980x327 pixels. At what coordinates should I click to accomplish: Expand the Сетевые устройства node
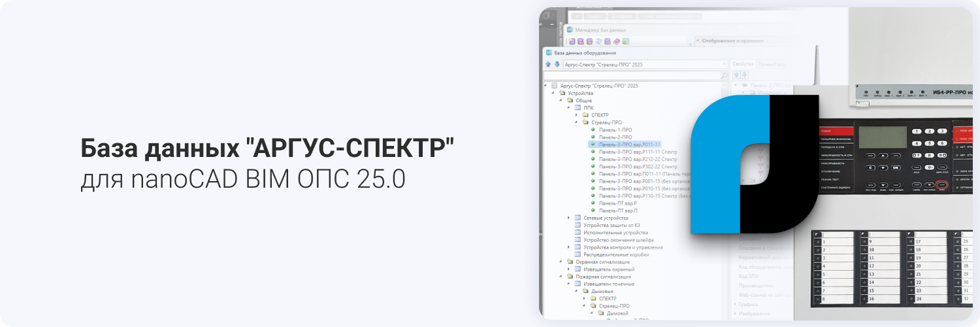(568, 217)
